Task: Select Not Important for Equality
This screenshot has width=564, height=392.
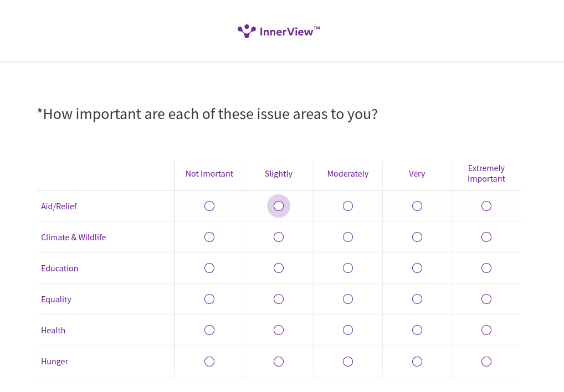Action: point(209,299)
